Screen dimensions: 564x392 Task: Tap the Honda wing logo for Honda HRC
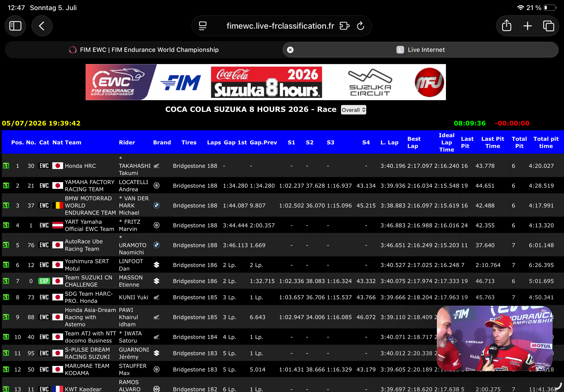[x=156, y=166]
